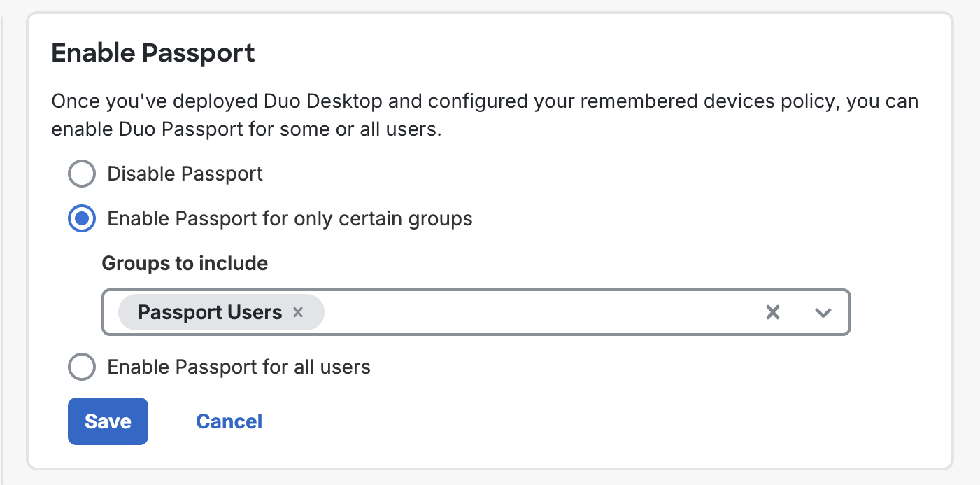The height and width of the screenshot is (485, 980).
Task: Click the dropdown arrow beside the groups field
Action: (823, 312)
